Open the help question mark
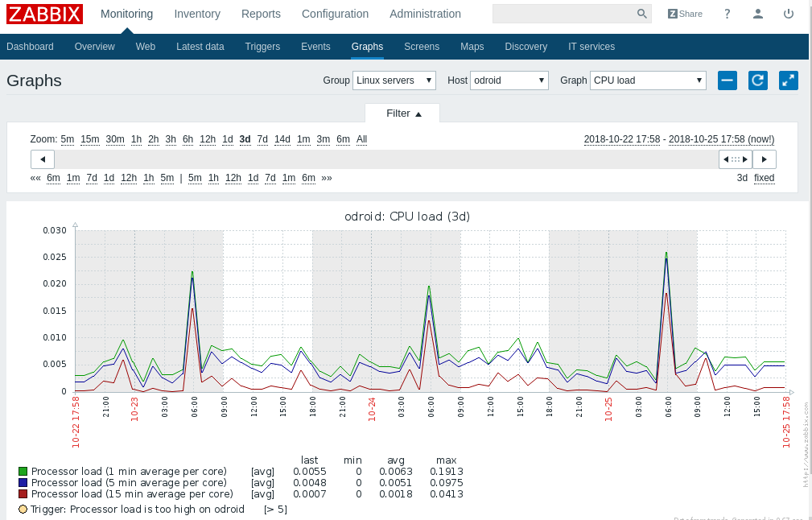Viewport: 812px width, 520px height. 727,14
